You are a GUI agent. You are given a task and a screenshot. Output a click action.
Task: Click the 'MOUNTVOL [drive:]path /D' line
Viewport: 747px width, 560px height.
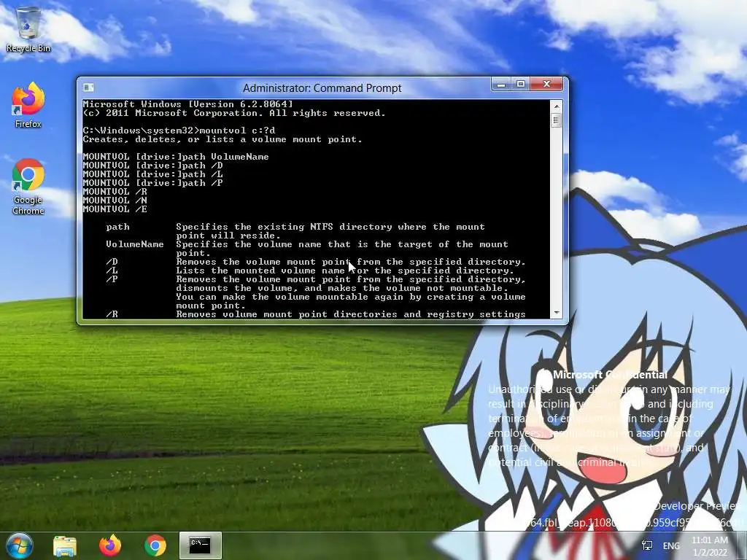pos(152,166)
